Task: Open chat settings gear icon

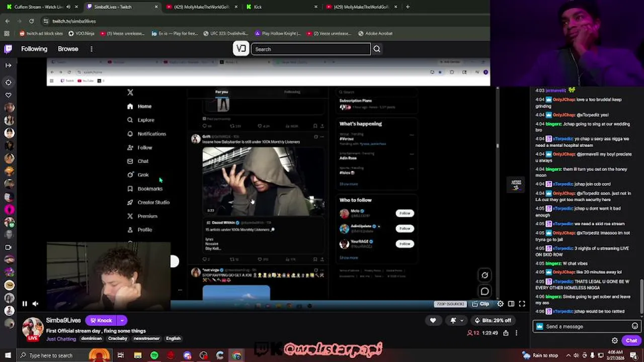Action: [x=614, y=340]
